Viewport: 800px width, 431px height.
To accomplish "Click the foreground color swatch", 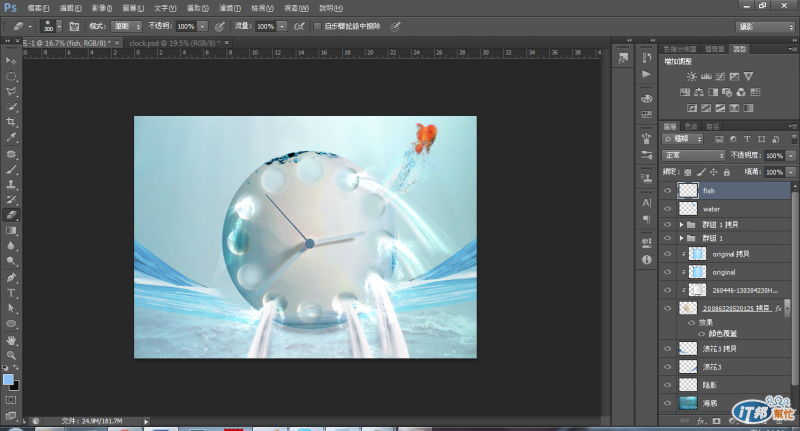I will [9, 380].
